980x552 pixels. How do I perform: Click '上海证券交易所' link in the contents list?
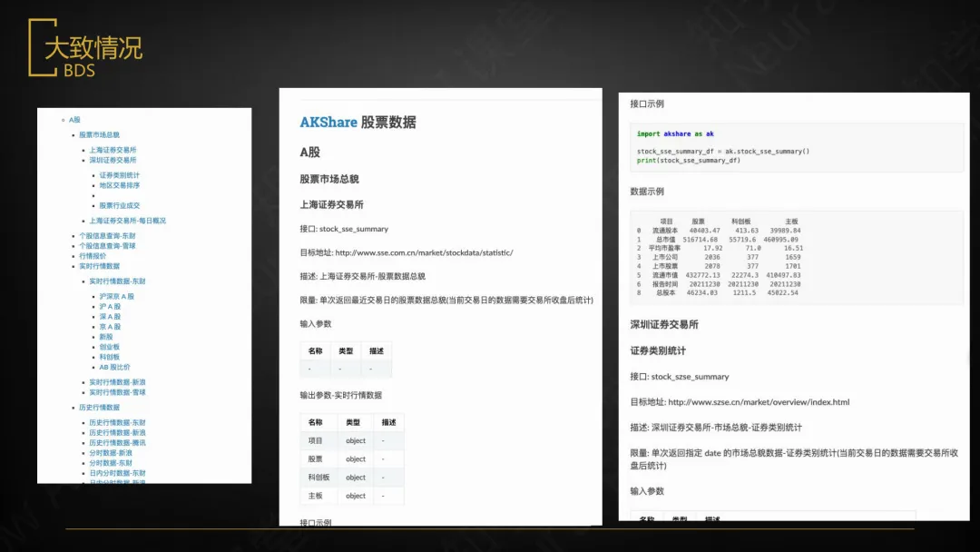click(113, 150)
